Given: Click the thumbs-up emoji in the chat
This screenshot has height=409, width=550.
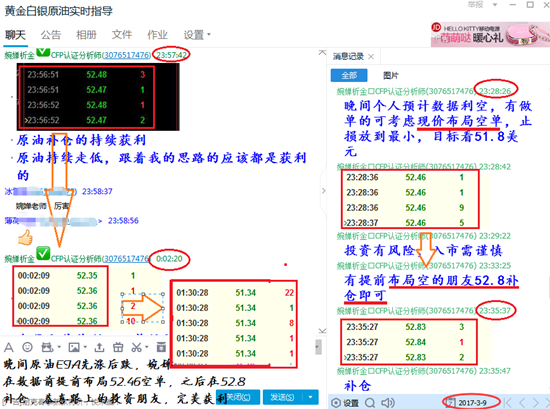Looking at the screenshot, I should (25, 237).
